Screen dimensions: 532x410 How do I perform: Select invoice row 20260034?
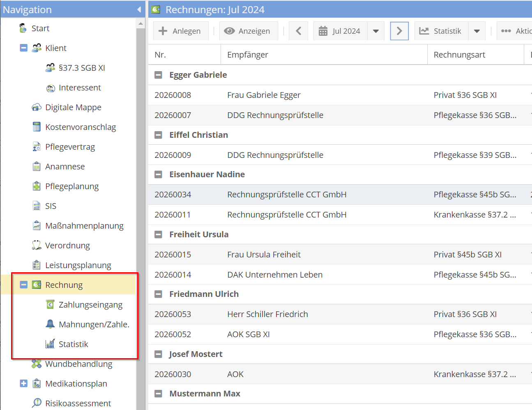[287, 195]
